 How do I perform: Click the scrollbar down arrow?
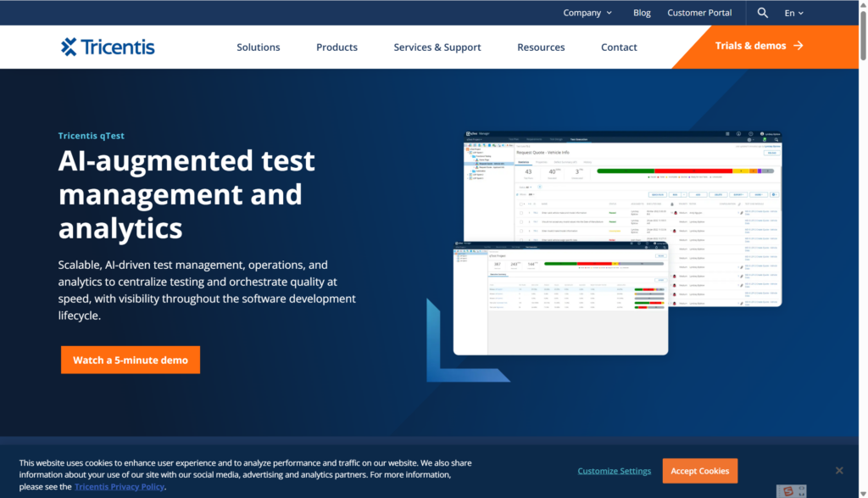(x=863, y=492)
